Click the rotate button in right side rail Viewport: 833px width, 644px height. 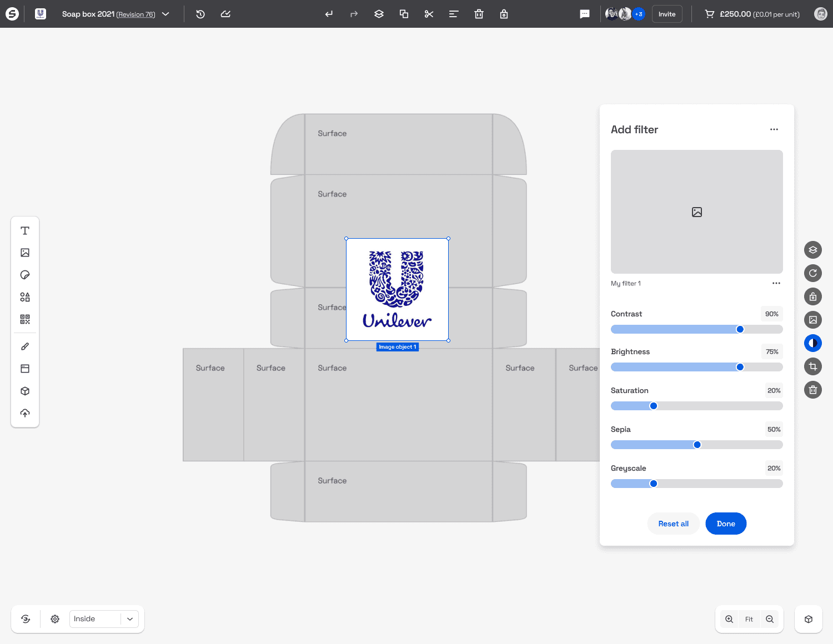[x=813, y=273]
